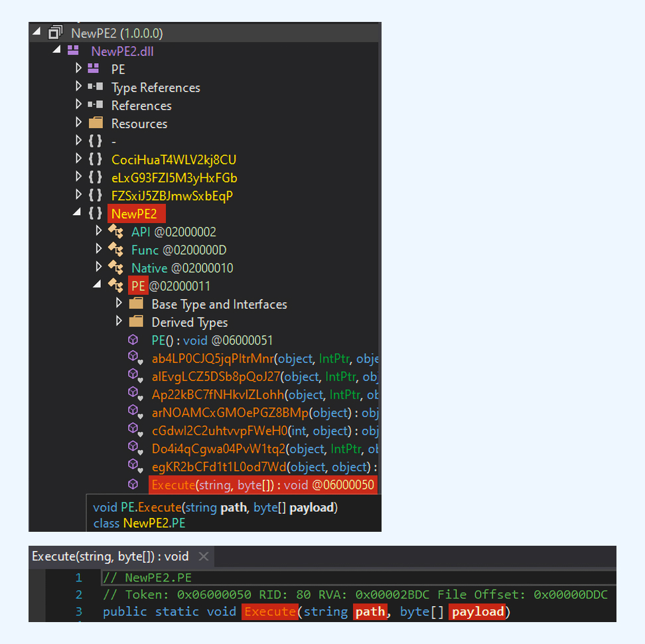Click the method icon of cGdwl2C2uhtvvpFWeH0

click(x=135, y=430)
